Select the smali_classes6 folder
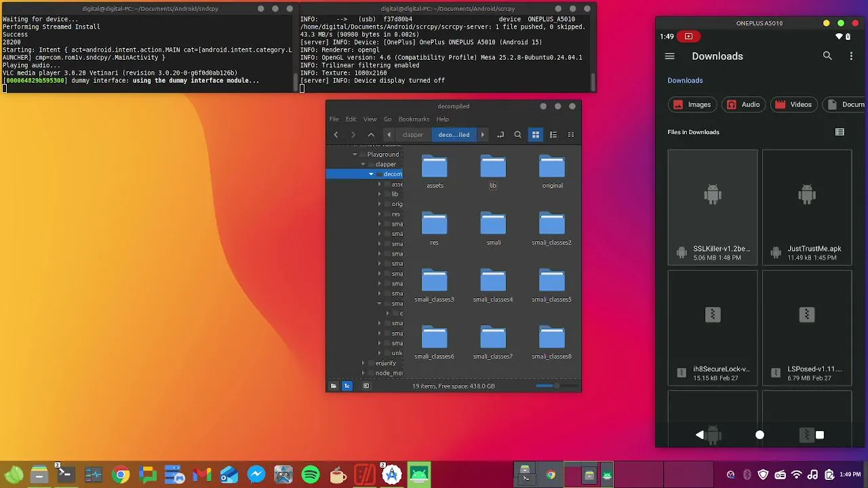The image size is (868, 488). coord(434,343)
